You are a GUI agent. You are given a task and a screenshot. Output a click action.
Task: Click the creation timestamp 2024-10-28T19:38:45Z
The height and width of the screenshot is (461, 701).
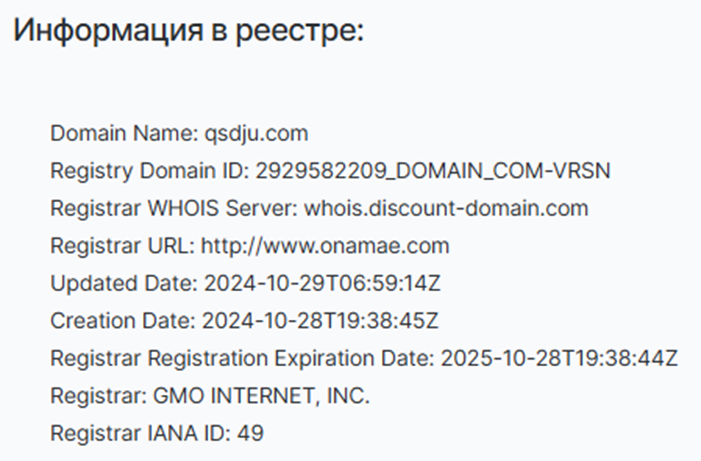pyautogui.click(x=320, y=321)
